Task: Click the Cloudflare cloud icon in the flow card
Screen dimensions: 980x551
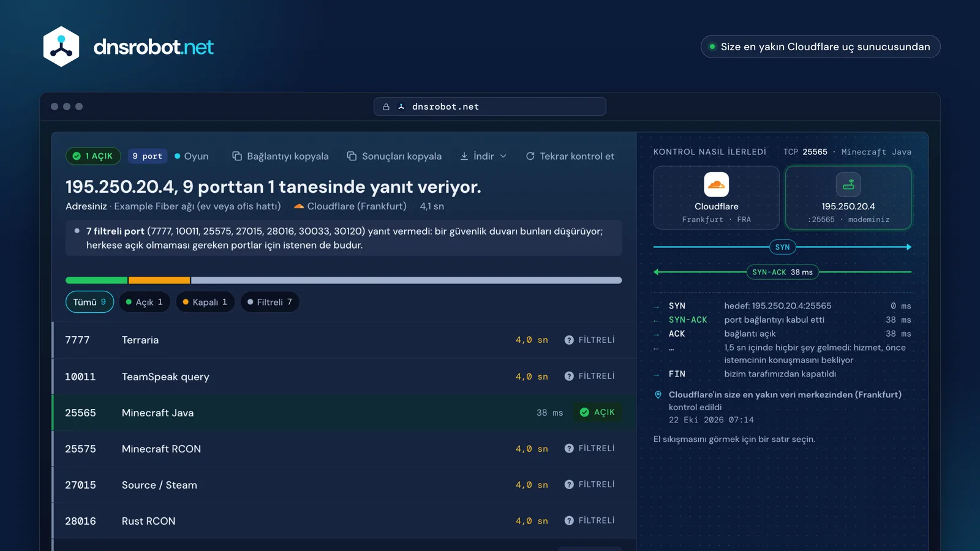Action: point(717,184)
